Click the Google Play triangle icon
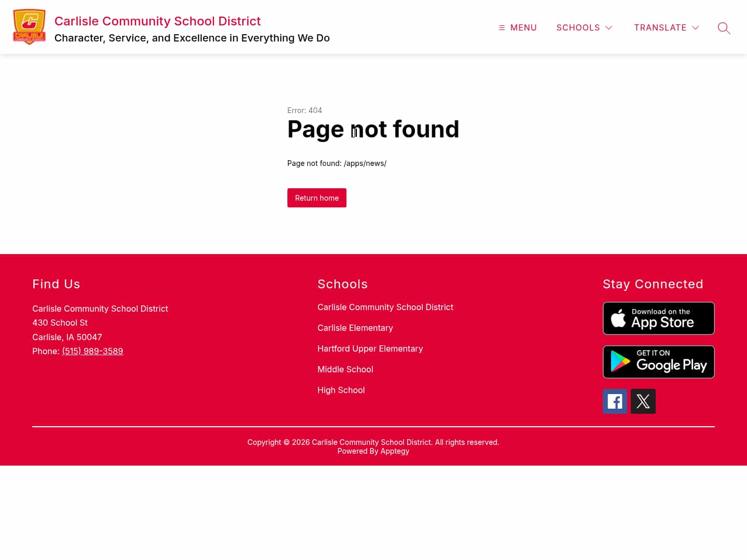Viewport: 747px width, 560px height. click(x=621, y=361)
